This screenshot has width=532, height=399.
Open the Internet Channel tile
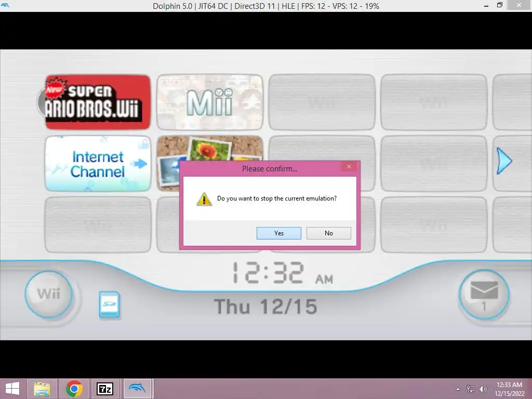point(98,164)
